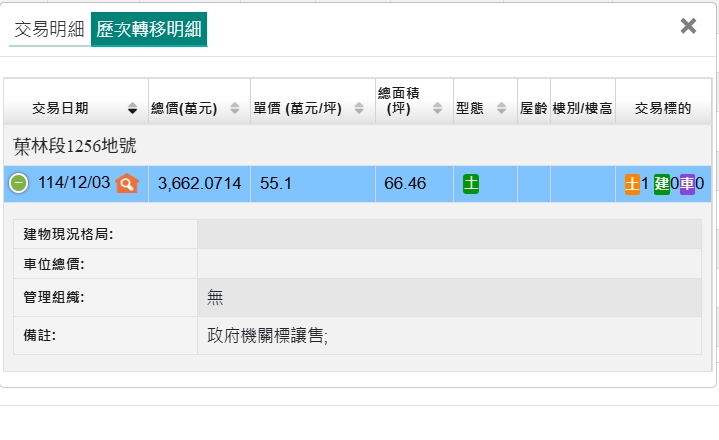This screenshot has width=719, height=440.
Task: Click the orange 土 land count icon
Action: click(632, 183)
